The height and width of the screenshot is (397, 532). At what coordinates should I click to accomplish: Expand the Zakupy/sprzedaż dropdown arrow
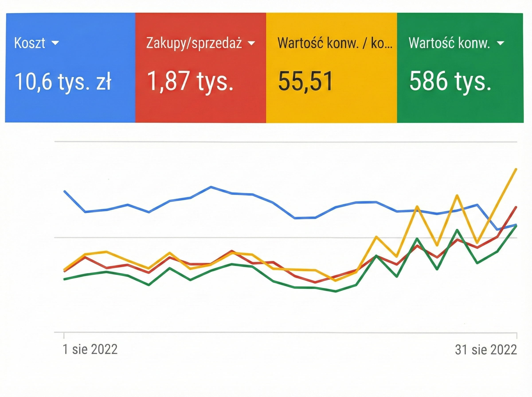point(251,43)
